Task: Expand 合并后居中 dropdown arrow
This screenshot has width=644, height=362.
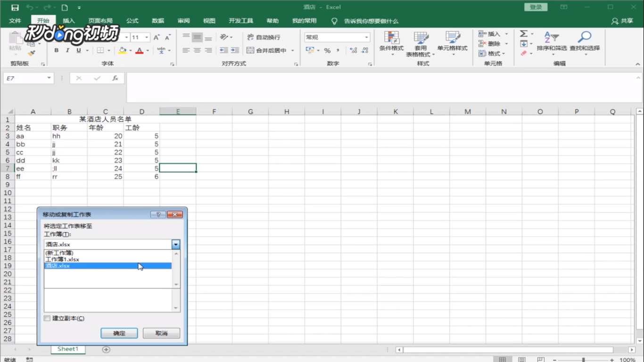Action: (293, 50)
